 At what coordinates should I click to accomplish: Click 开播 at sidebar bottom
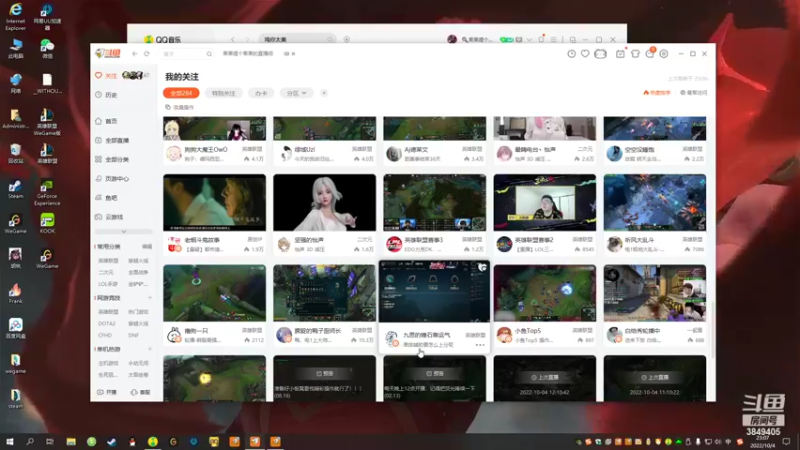point(107,392)
